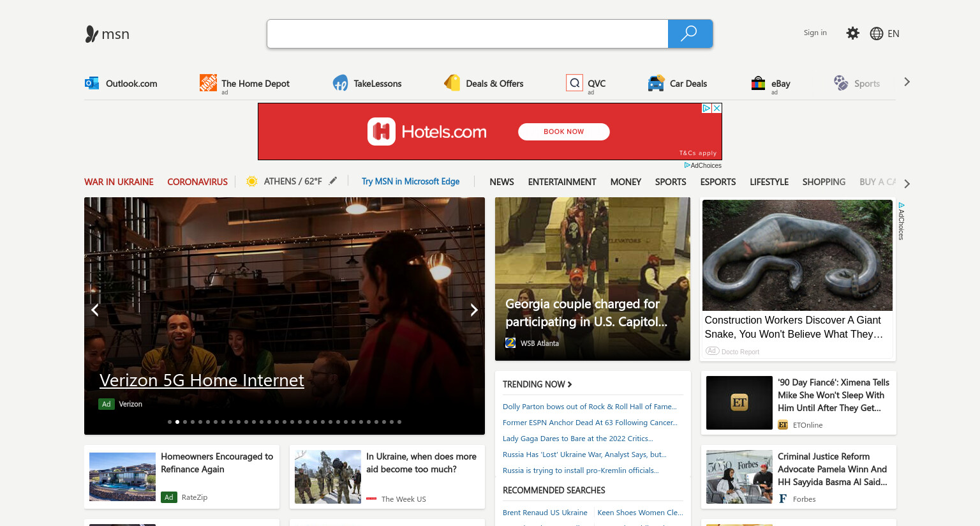Click The Week US source logo
This screenshot has width=980, height=526.
[371, 499]
